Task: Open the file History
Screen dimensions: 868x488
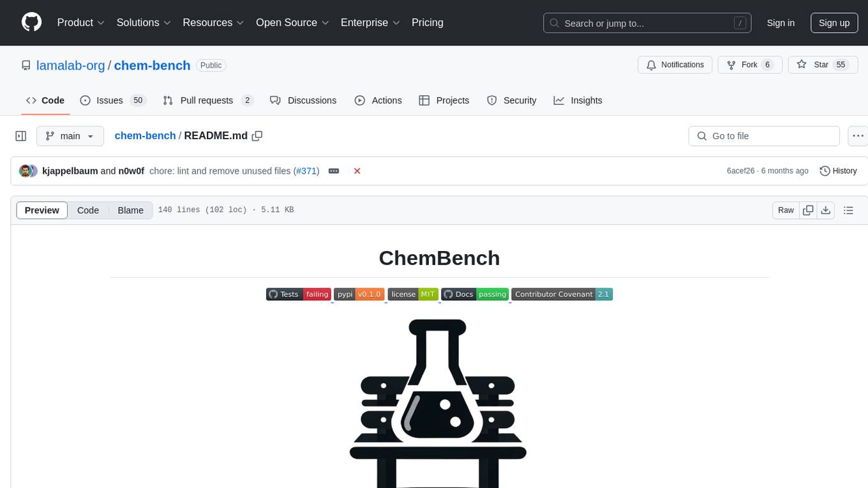Action: (x=838, y=171)
